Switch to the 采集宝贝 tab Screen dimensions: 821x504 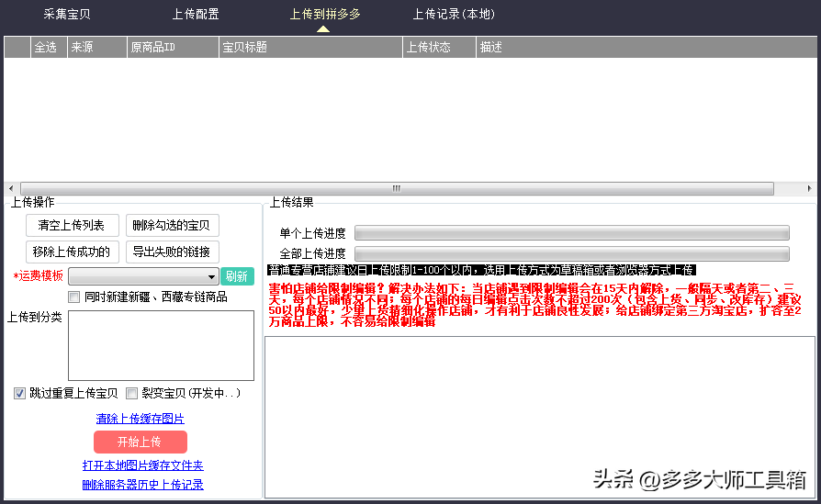[66, 14]
